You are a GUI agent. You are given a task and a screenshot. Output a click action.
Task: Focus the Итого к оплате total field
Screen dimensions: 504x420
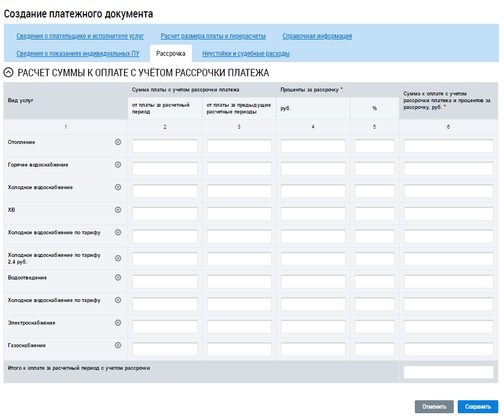coord(448,372)
